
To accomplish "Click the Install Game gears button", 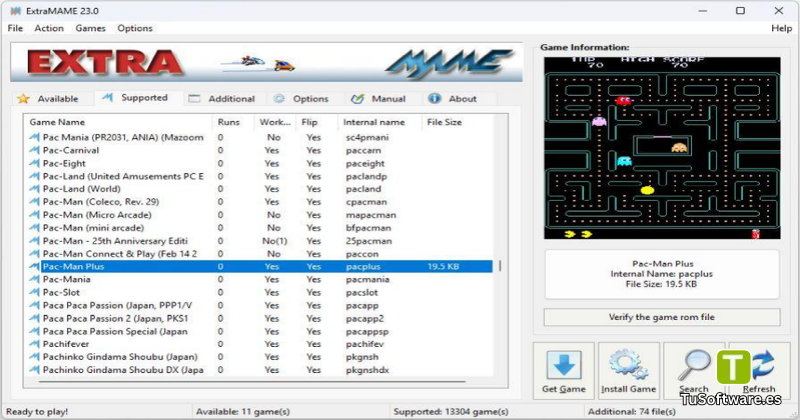I will click(x=629, y=371).
